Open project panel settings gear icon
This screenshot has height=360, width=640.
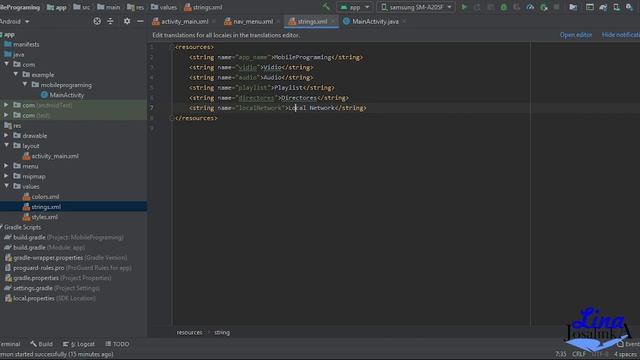tap(127, 21)
